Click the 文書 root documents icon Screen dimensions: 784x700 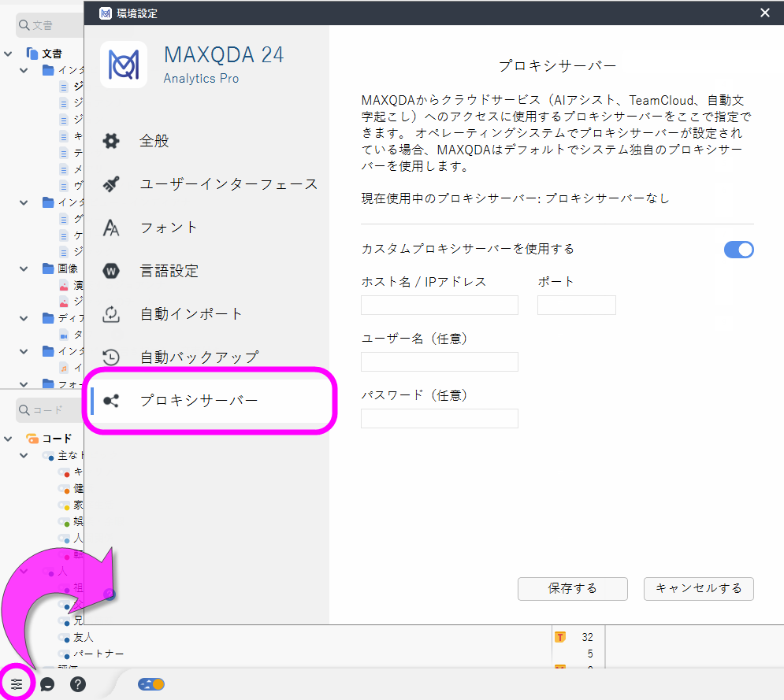click(32, 53)
